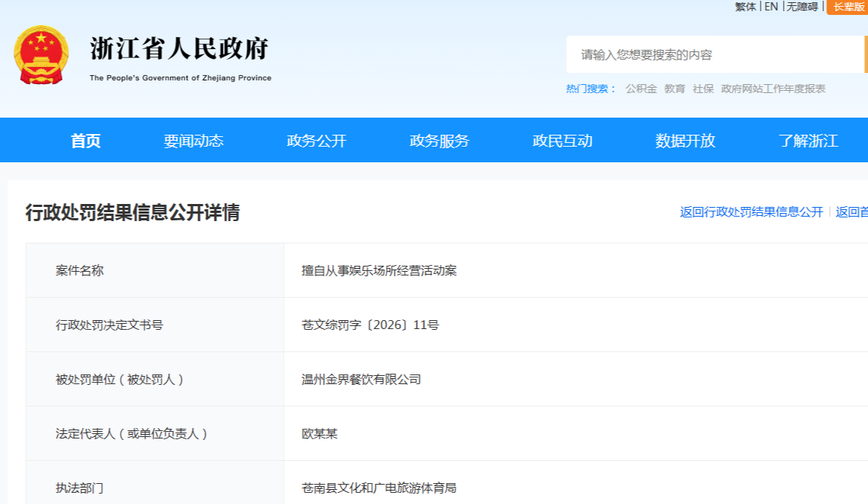This screenshot has width=868, height=504.
Task: Click the 被处罚单位（被处罚人）label
Action: pyautogui.click(x=119, y=380)
